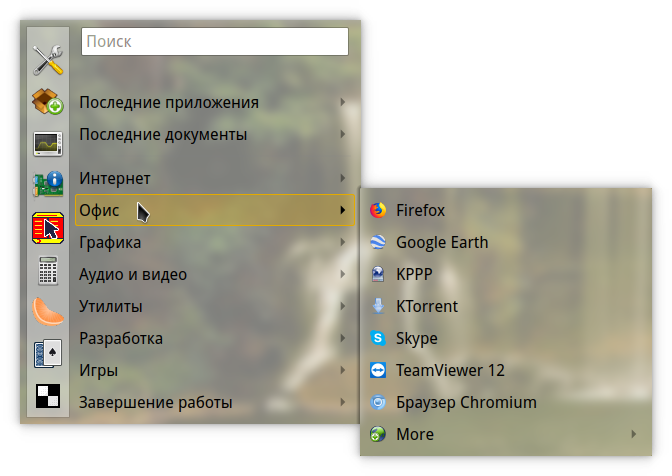Open the Графика category
The height and width of the screenshot is (476, 672).
click(x=215, y=242)
